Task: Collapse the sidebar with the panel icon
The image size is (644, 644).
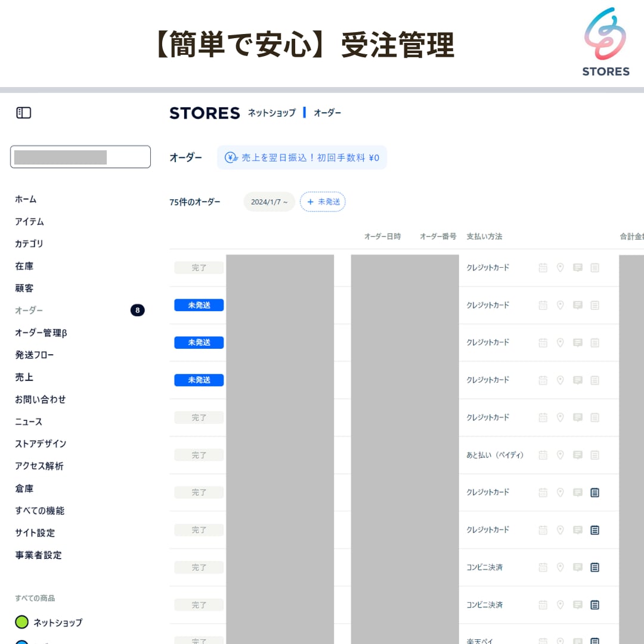Action: 23,113
